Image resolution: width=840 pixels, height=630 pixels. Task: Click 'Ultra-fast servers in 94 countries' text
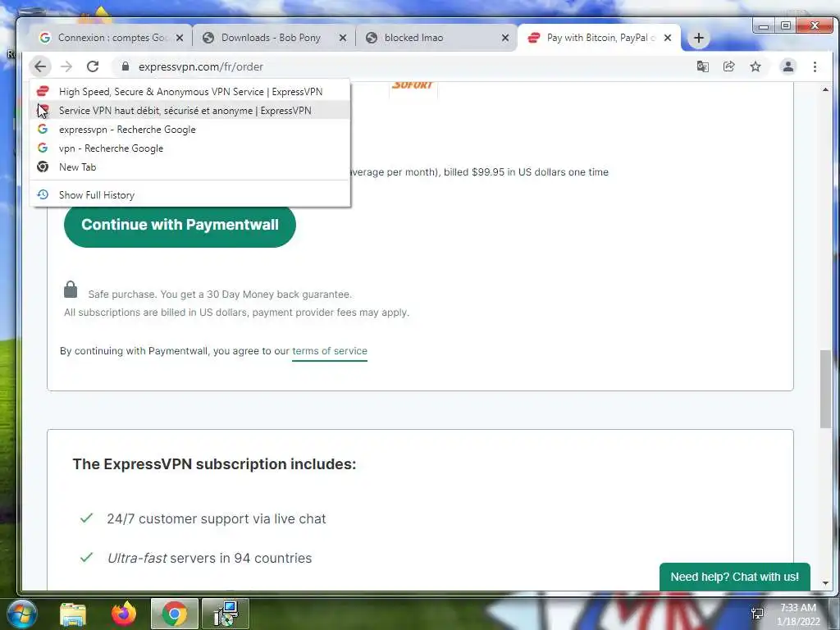209,558
